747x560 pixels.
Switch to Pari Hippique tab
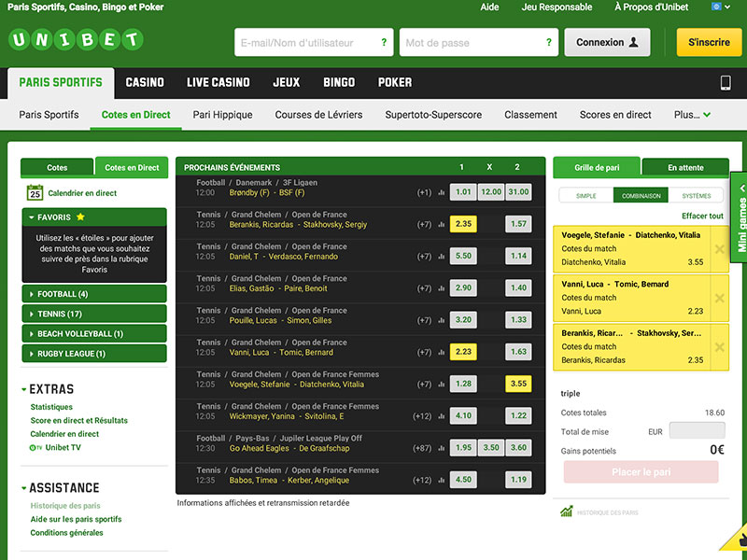pyautogui.click(x=222, y=115)
